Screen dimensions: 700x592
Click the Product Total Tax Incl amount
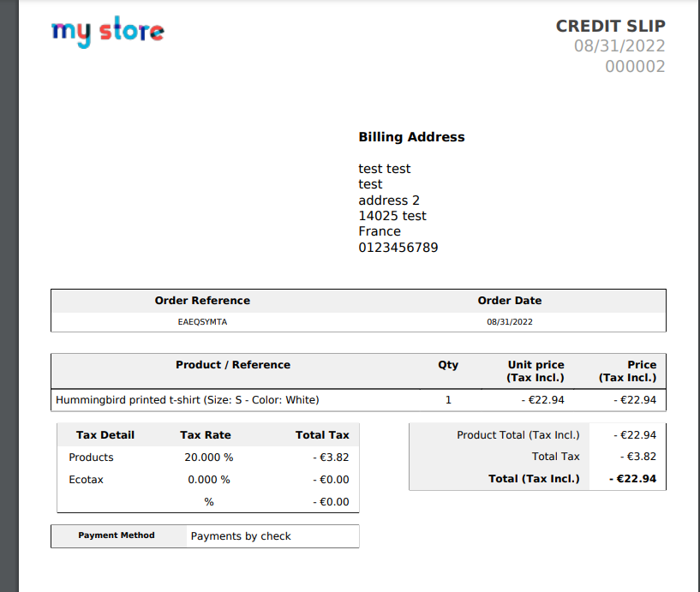635,434
